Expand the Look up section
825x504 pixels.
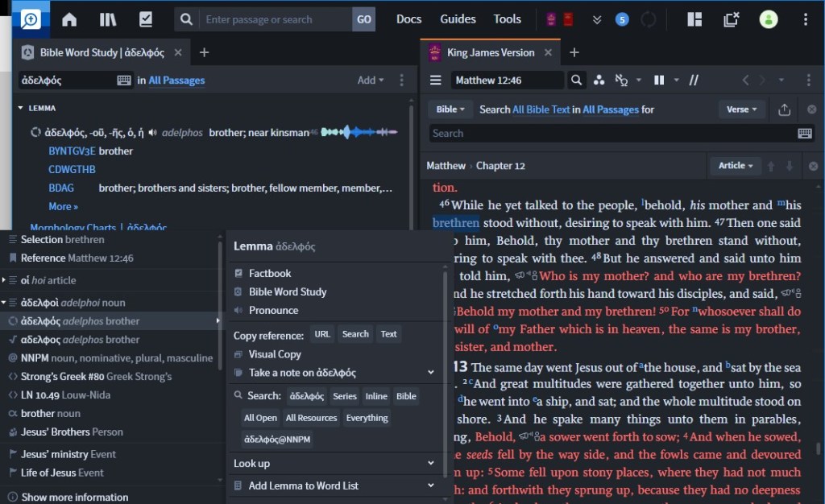pos(432,464)
